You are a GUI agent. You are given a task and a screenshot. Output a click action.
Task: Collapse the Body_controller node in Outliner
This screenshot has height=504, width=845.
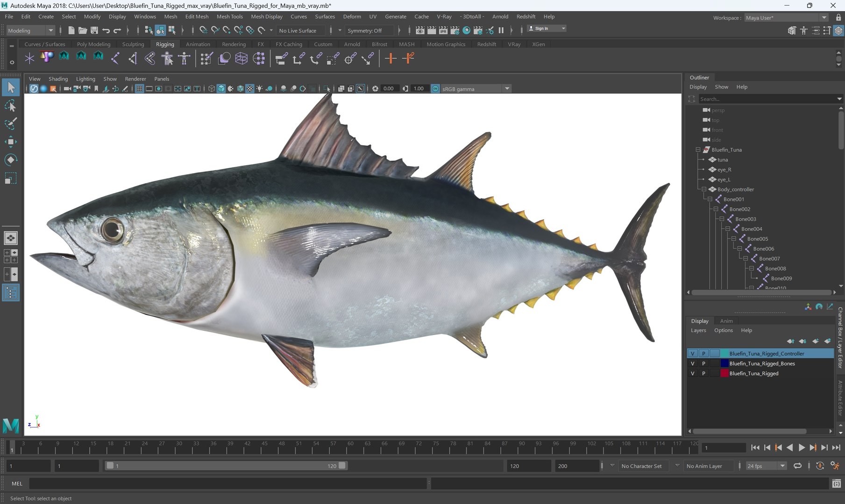pos(704,189)
